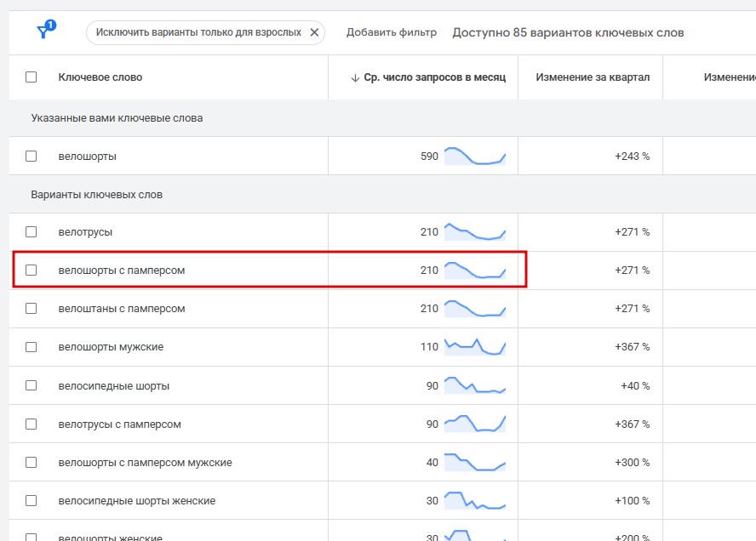Click the Исключить варианты только для взрослых chip
756x541 pixels.
(x=198, y=32)
